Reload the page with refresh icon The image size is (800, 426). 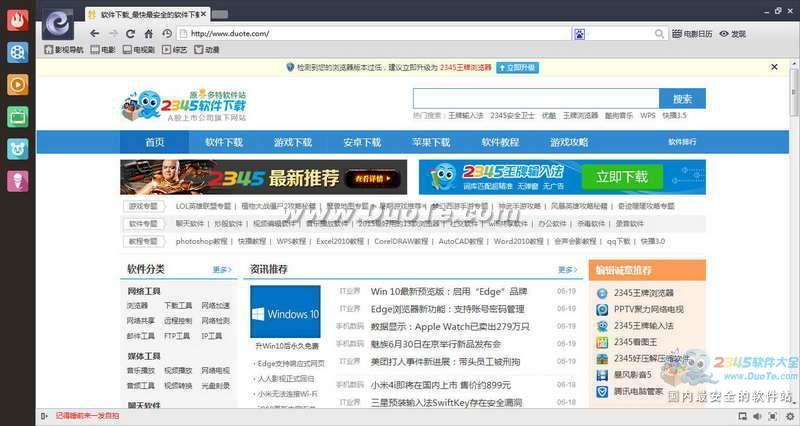[x=131, y=34]
